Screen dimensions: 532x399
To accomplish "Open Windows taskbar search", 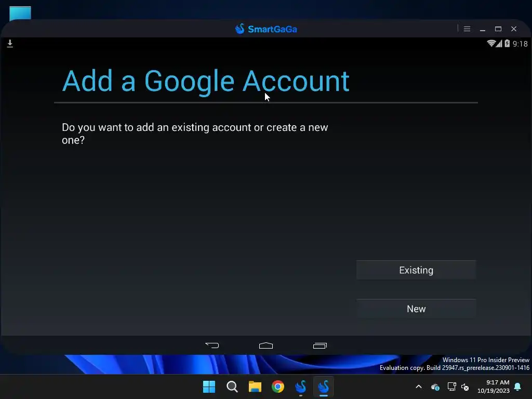I will (x=232, y=387).
